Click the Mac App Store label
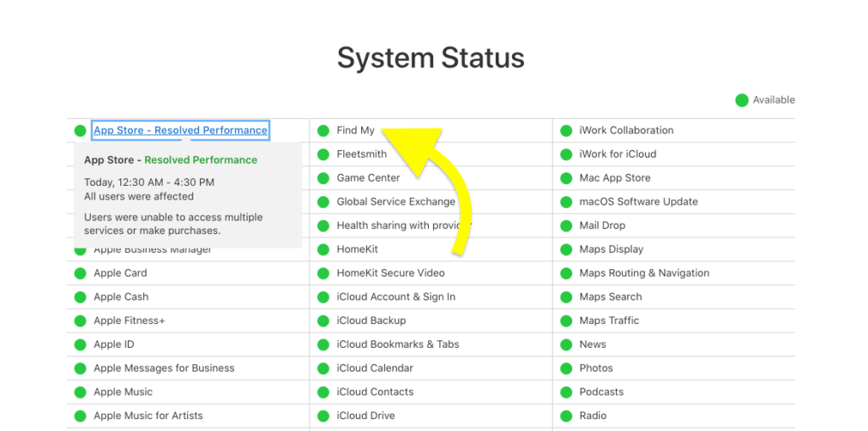The width and height of the screenshot is (868, 431). (615, 178)
